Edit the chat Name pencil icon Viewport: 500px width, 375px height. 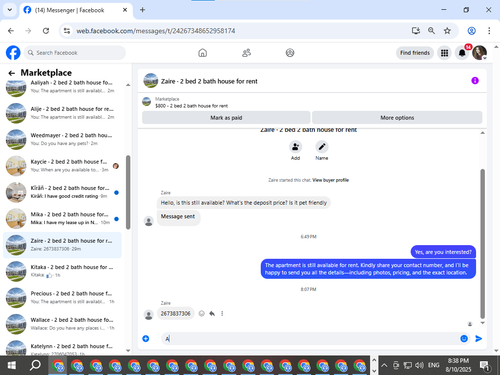(322, 147)
